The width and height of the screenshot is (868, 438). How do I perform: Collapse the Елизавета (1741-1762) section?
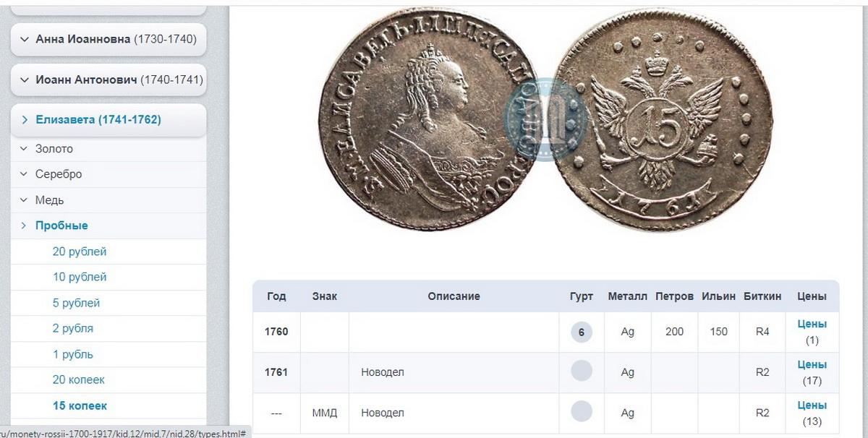coord(109,120)
